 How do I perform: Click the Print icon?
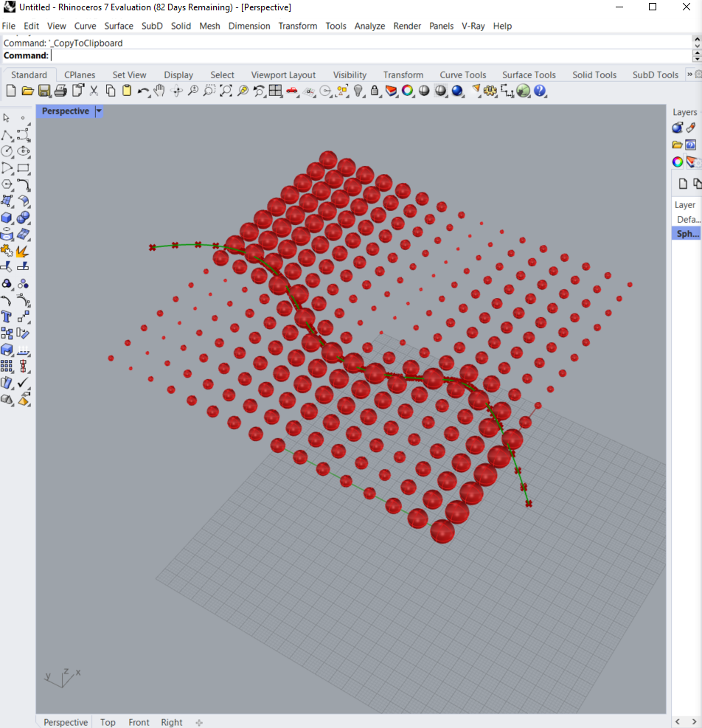(x=60, y=91)
